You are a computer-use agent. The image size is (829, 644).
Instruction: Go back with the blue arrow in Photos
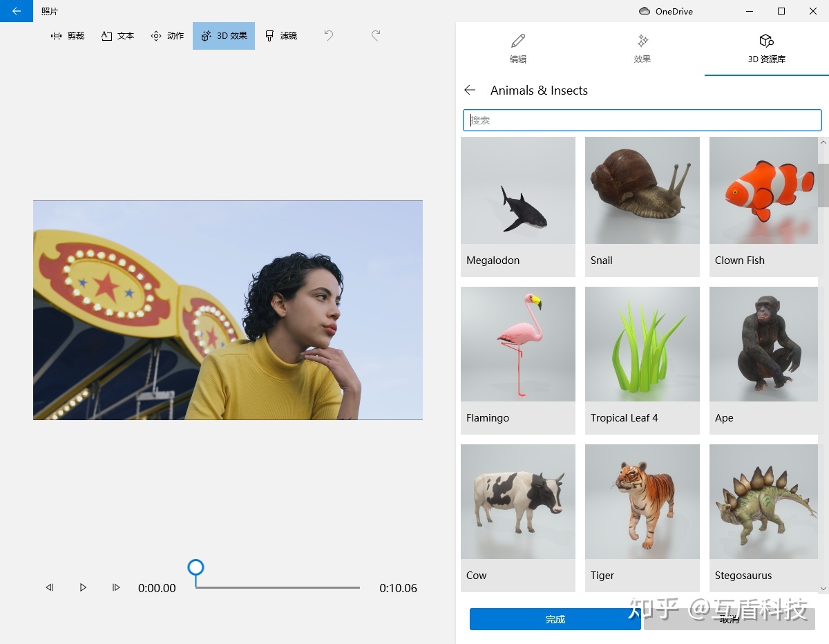(x=17, y=11)
